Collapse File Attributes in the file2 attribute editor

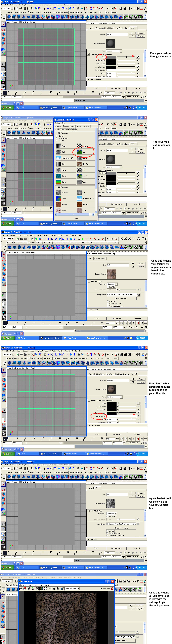[x=88, y=511]
